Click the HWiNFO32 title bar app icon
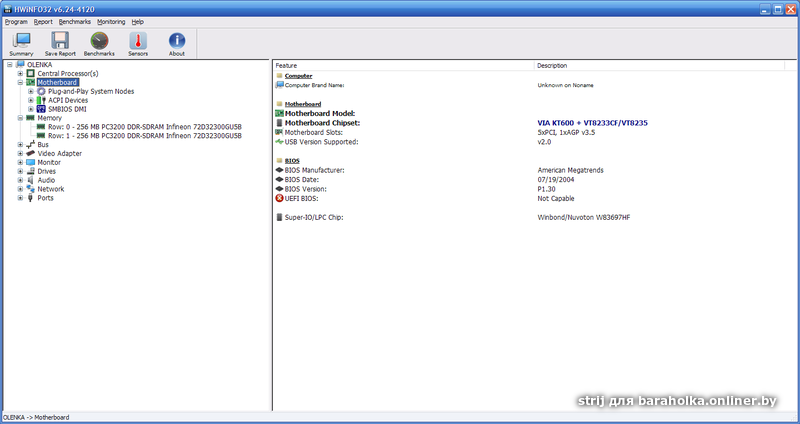The width and height of the screenshot is (800, 424). point(8,9)
